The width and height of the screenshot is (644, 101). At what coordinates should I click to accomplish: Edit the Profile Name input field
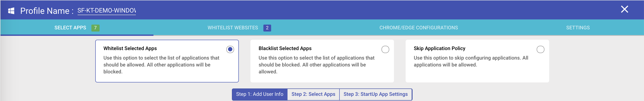(106, 11)
